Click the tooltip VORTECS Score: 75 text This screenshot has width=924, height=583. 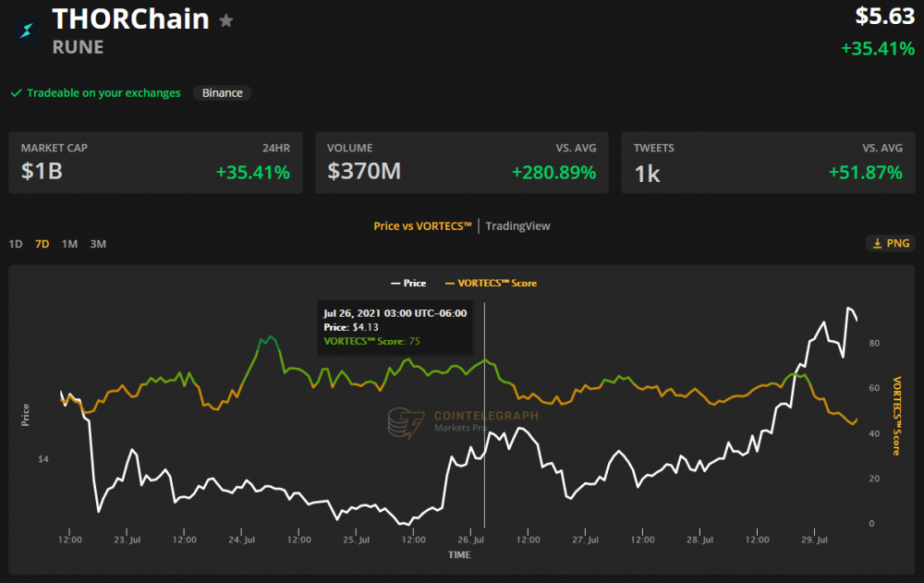pyautogui.click(x=371, y=341)
